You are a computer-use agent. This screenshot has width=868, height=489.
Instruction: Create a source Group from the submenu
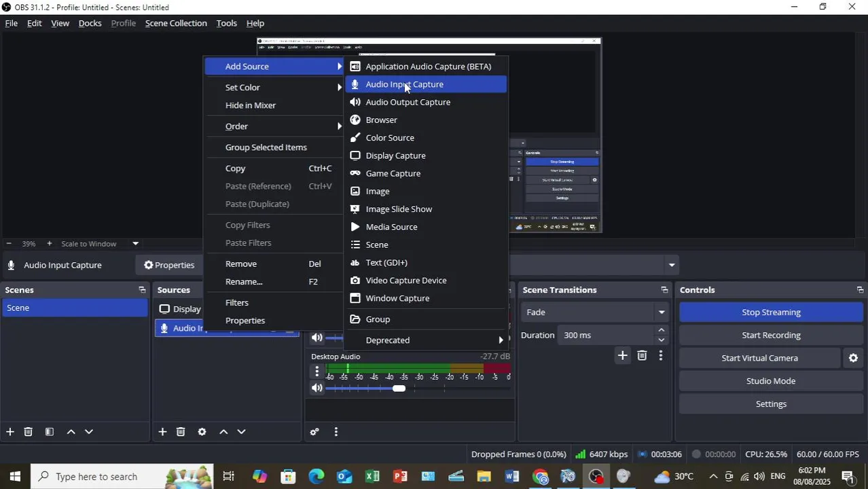point(426,319)
